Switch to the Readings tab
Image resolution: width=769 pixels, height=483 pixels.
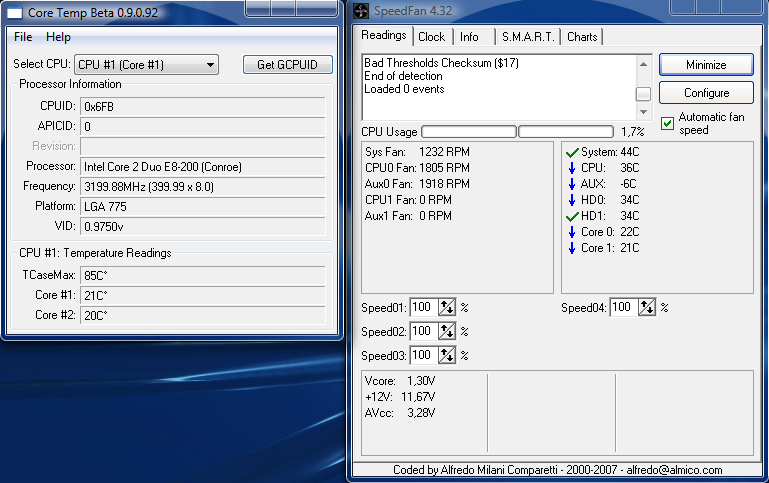[384, 35]
